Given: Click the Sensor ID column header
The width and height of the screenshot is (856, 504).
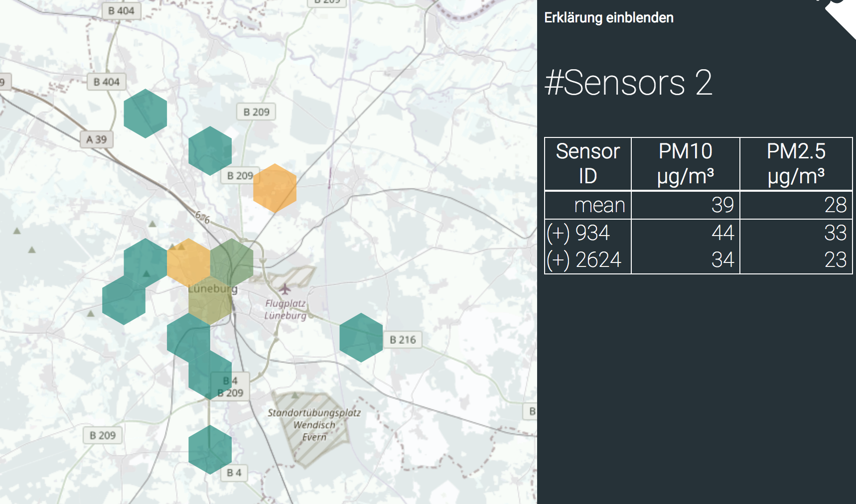Looking at the screenshot, I should tap(588, 164).
